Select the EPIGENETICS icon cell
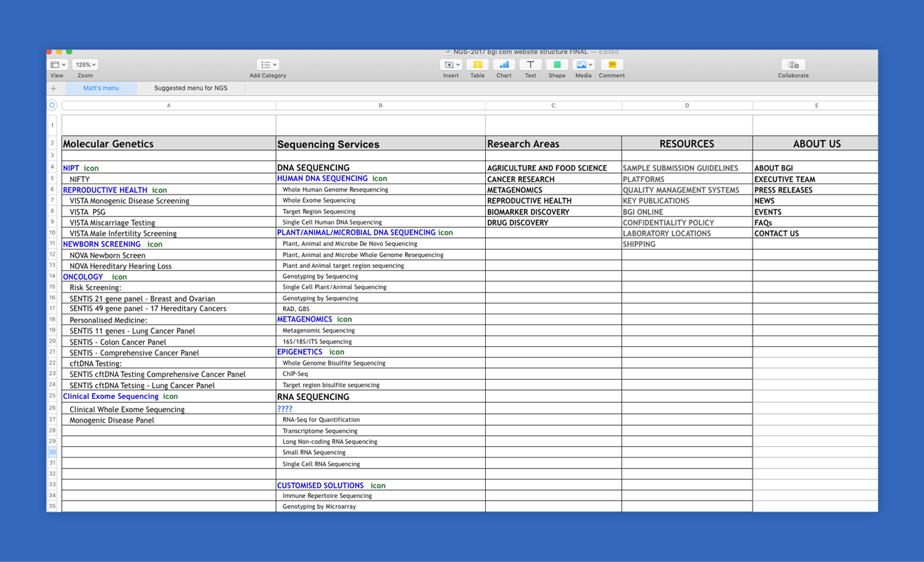Screen dimensions: 924x562 (x=381, y=352)
